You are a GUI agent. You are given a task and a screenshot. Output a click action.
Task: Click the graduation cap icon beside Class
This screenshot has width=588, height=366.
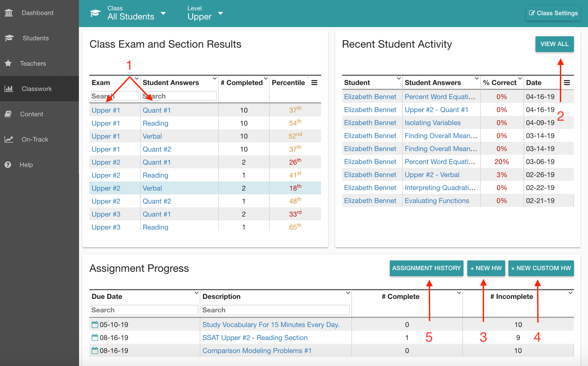click(x=95, y=13)
